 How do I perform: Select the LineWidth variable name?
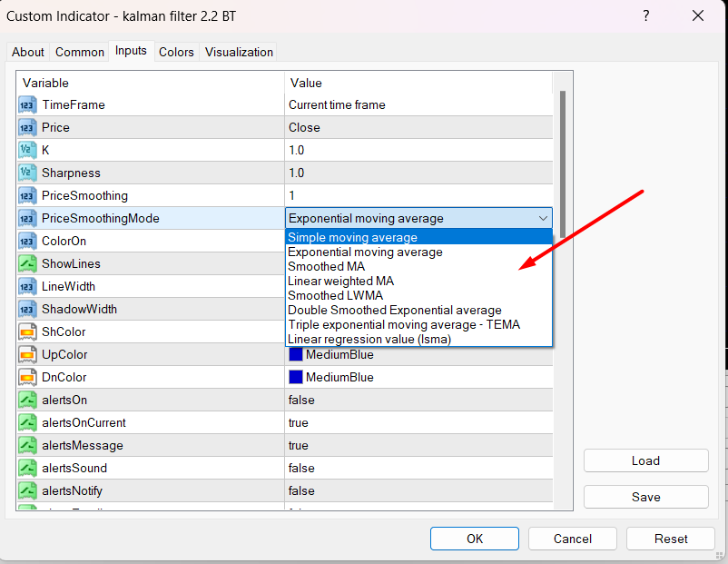click(x=69, y=287)
